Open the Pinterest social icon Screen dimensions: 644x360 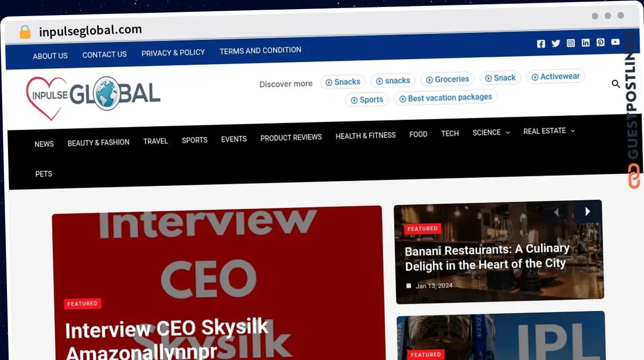601,42
